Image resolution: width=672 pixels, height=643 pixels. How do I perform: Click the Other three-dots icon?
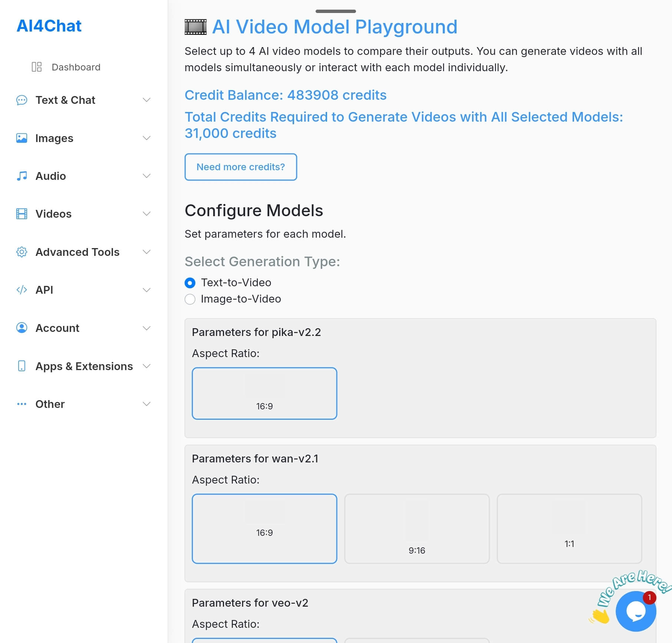[22, 404]
